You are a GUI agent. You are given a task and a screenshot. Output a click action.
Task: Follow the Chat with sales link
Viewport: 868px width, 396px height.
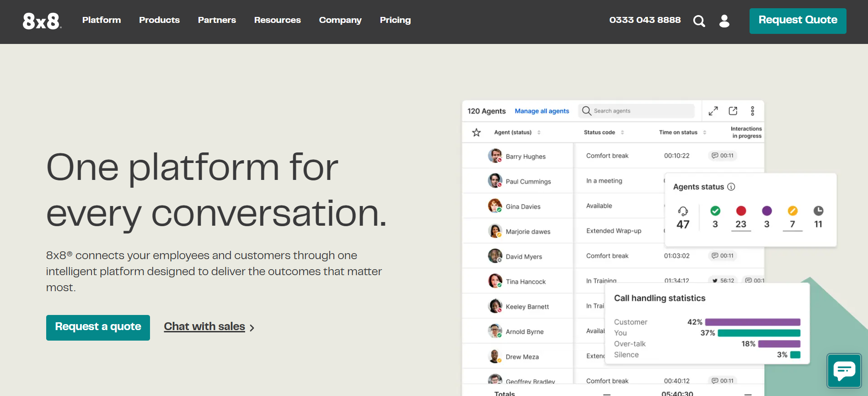[209, 327]
